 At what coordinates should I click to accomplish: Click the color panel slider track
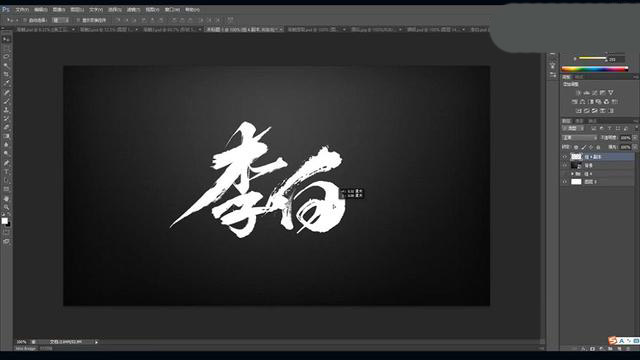pyautogui.click(x=592, y=58)
